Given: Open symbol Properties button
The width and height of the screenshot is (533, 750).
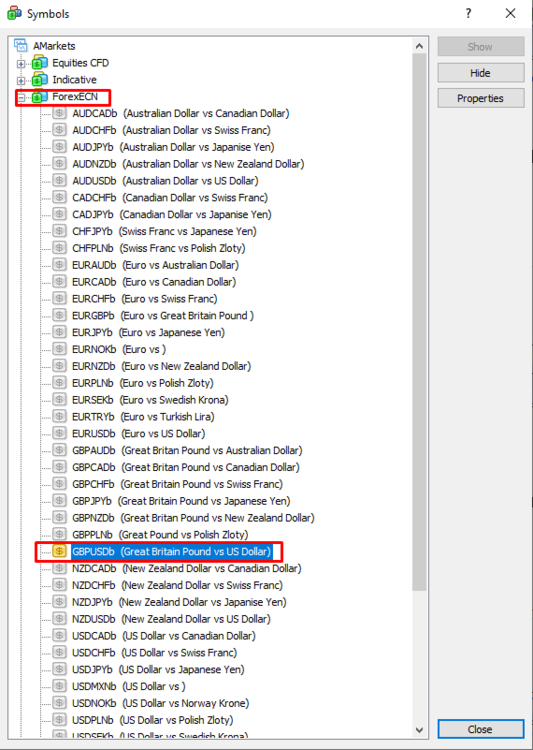Looking at the screenshot, I should tap(480, 98).
